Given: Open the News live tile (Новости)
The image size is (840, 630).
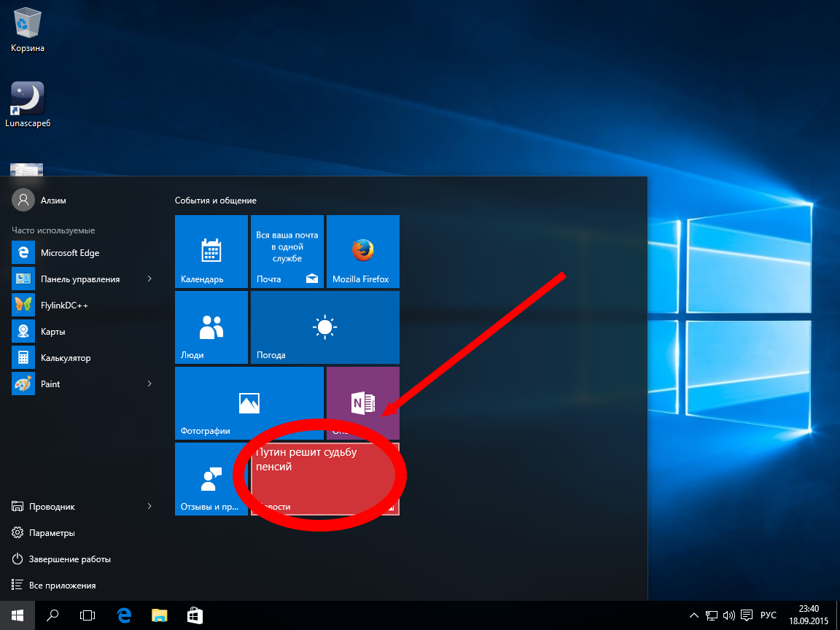Looking at the screenshot, I should (x=324, y=479).
